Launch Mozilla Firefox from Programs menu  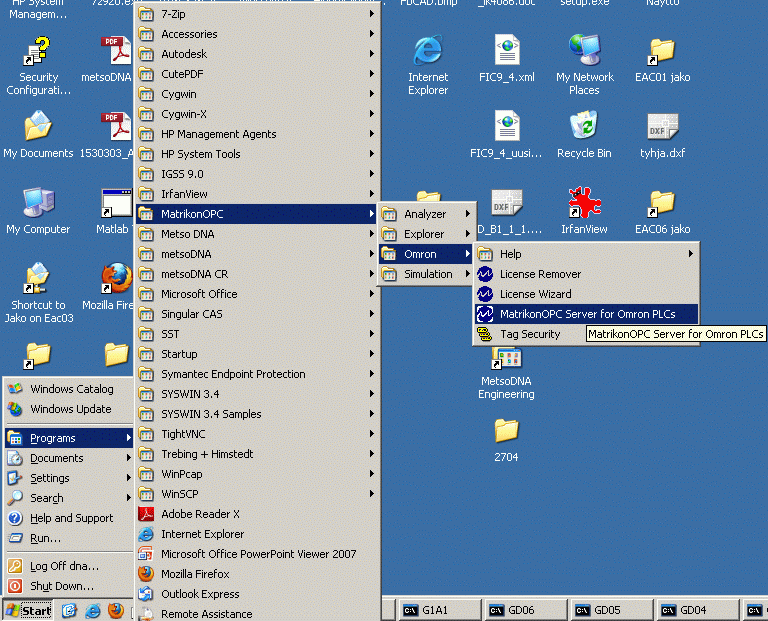tap(257, 574)
